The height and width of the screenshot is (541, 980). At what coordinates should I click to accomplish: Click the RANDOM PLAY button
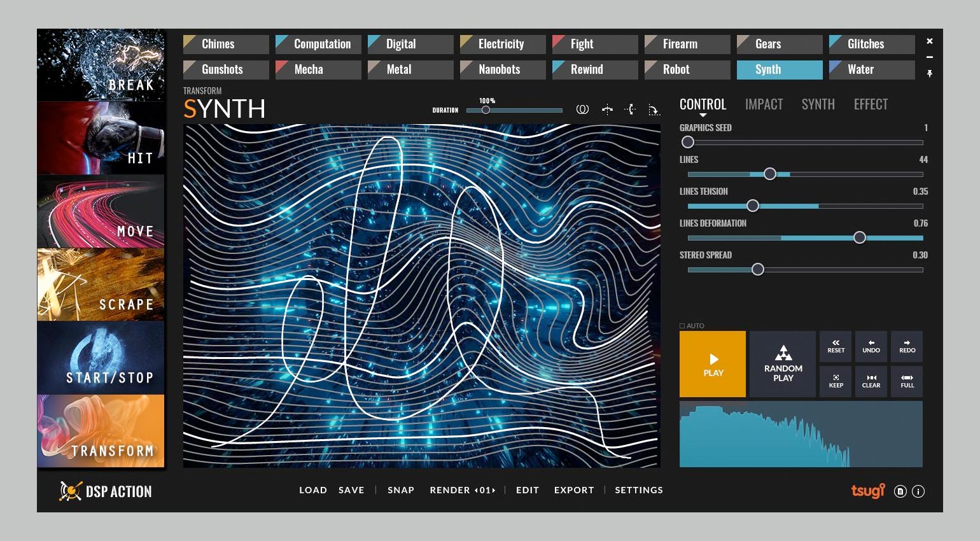coord(782,364)
